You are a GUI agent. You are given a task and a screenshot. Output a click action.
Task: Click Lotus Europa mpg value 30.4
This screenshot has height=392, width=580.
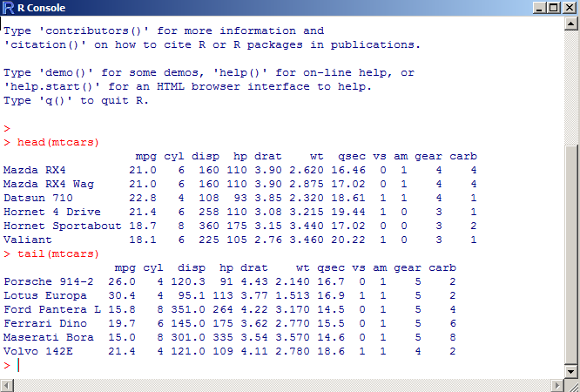click(122, 295)
